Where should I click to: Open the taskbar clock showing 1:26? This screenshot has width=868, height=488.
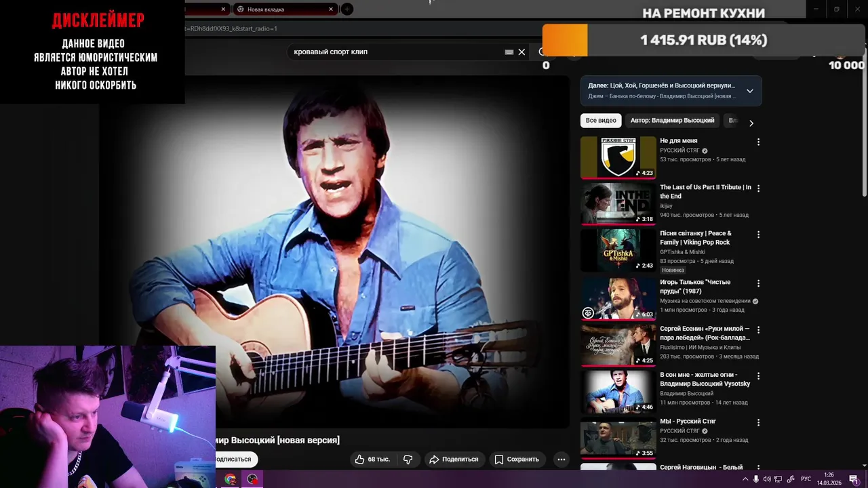829,479
